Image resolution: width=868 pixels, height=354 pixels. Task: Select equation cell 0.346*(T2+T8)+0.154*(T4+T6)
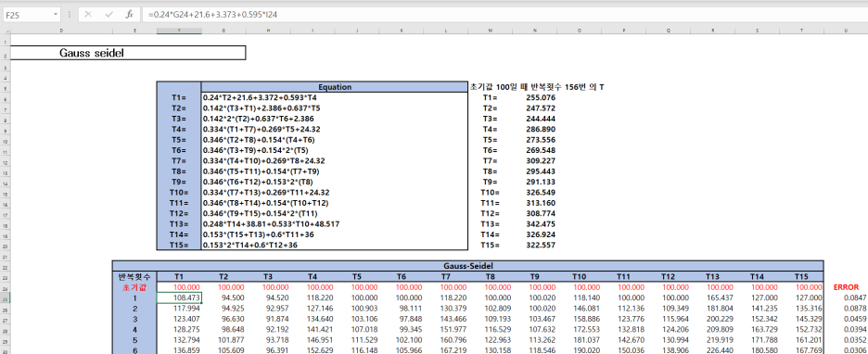tap(335, 139)
